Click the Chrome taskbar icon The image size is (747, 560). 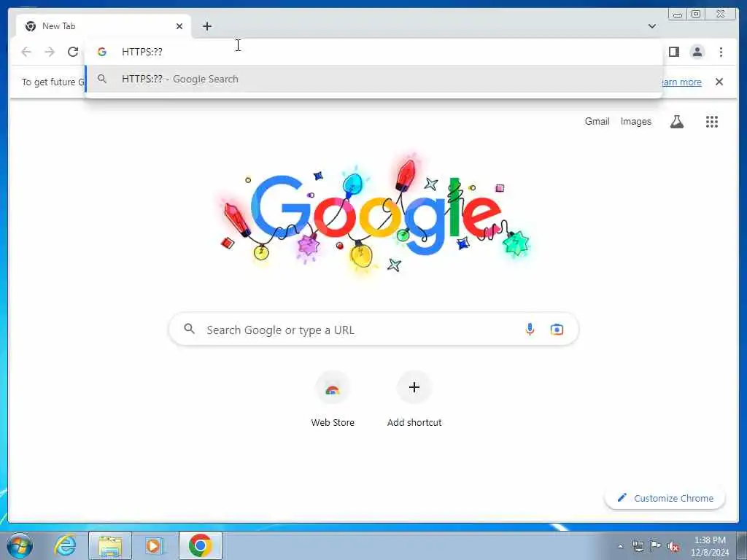pyautogui.click(x=200, y=545)
